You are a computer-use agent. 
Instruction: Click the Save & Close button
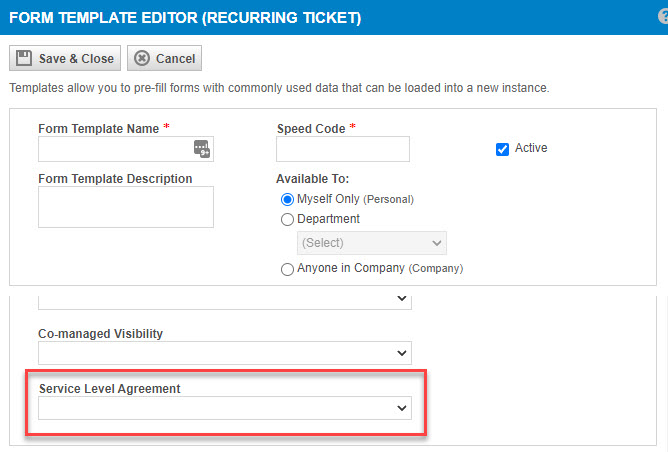[65, 58]
